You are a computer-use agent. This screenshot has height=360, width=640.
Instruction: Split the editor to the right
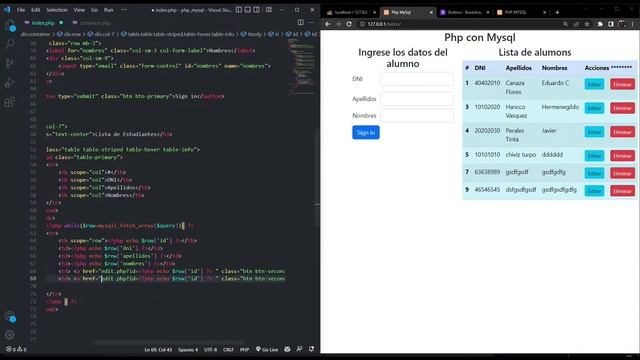(x=301, y=22)
